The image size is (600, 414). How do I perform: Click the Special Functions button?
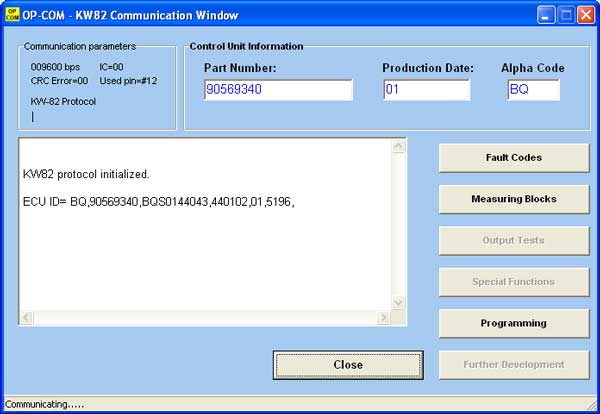pyautogui.click(x=513, y=282)
